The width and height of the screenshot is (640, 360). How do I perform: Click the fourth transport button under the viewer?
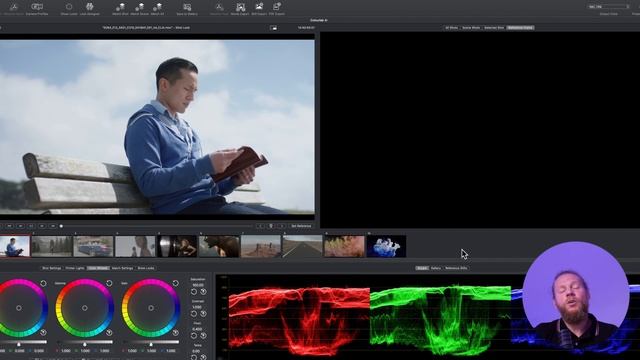(x=42, y=226)
